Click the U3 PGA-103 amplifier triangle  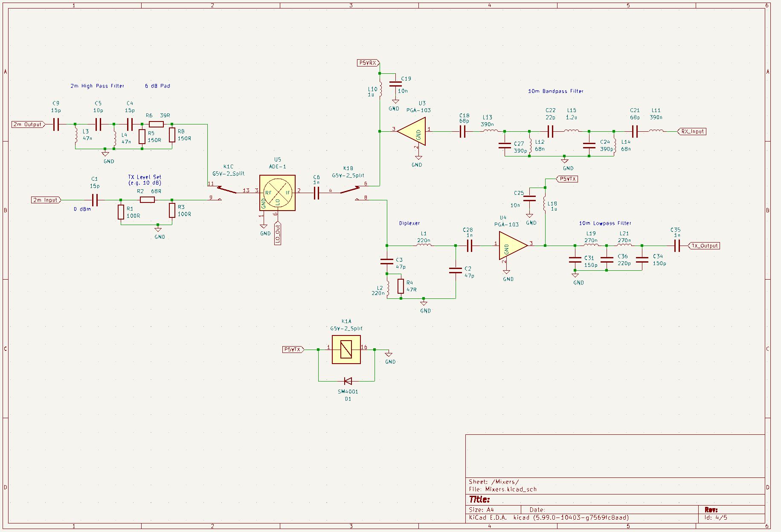click(412, 131)
